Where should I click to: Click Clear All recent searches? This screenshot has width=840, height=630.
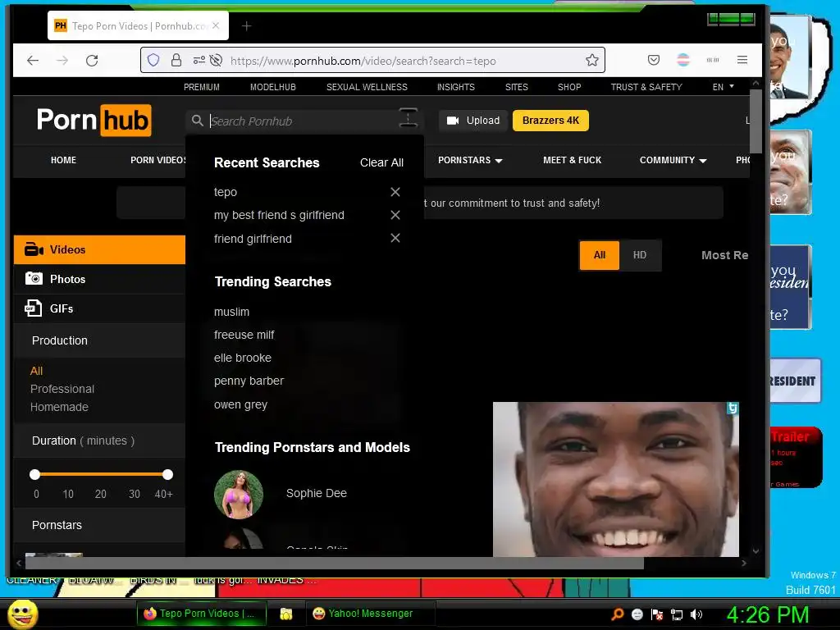tap(381, 163)
